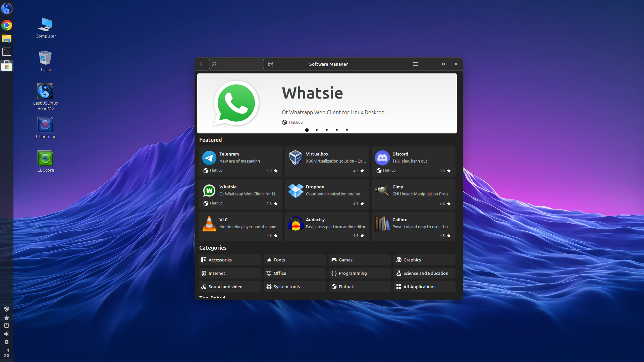The height and width of the screenshot is (362, 644).
Task: Select the Computer desktop icon
Action: pyautogui.click(x=46, y=28)
